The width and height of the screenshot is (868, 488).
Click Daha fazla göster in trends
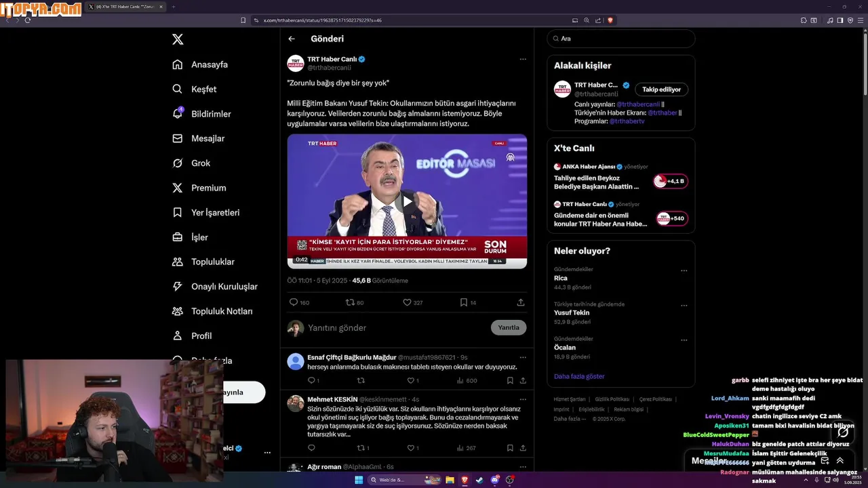(579, 376)
